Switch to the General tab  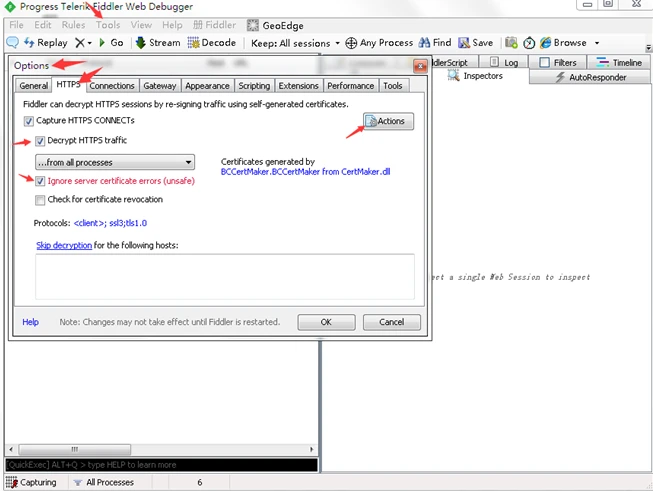tap(33, 86)
